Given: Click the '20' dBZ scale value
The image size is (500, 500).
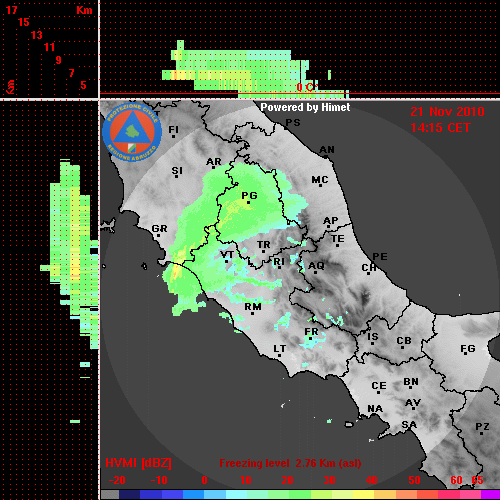Looking at the screenshot, I should coord(287,480).
